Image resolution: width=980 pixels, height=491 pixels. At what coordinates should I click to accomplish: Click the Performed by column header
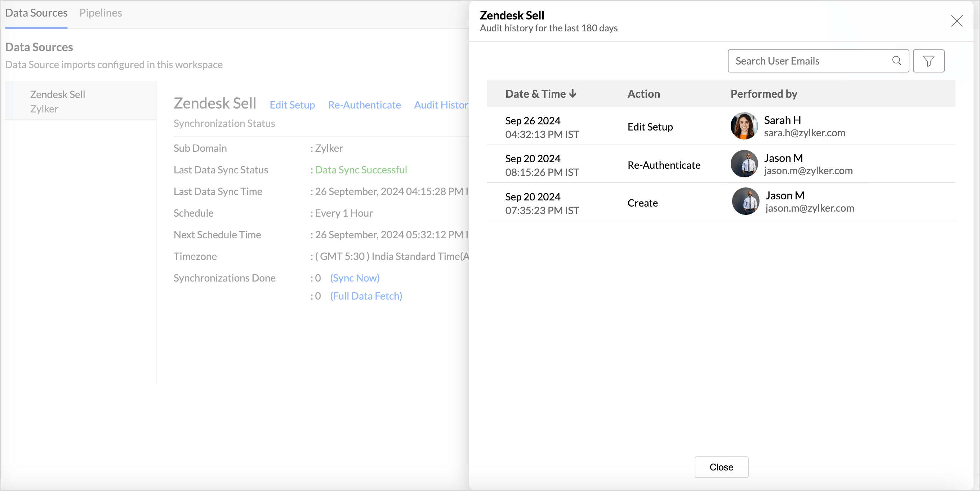tap(763, 94)
